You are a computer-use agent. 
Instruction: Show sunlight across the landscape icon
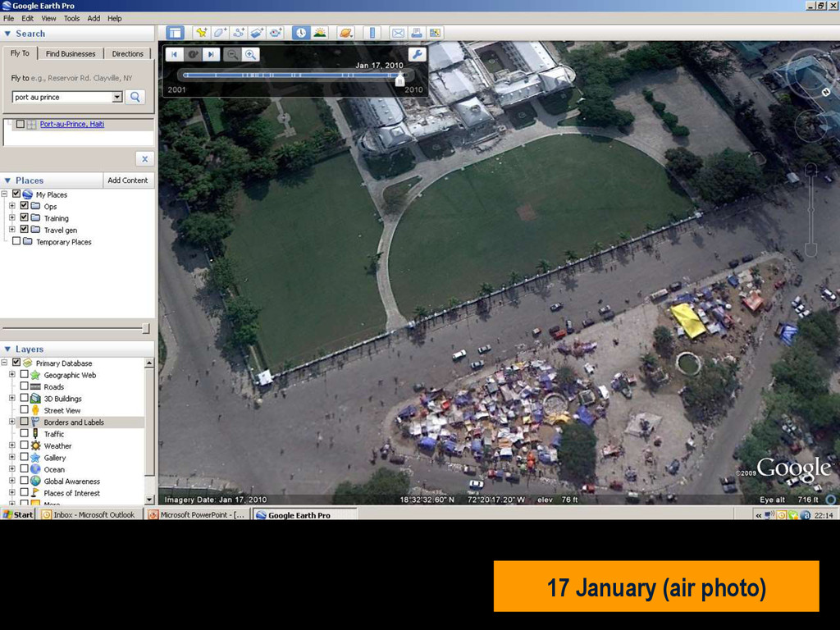click(320, 33)
